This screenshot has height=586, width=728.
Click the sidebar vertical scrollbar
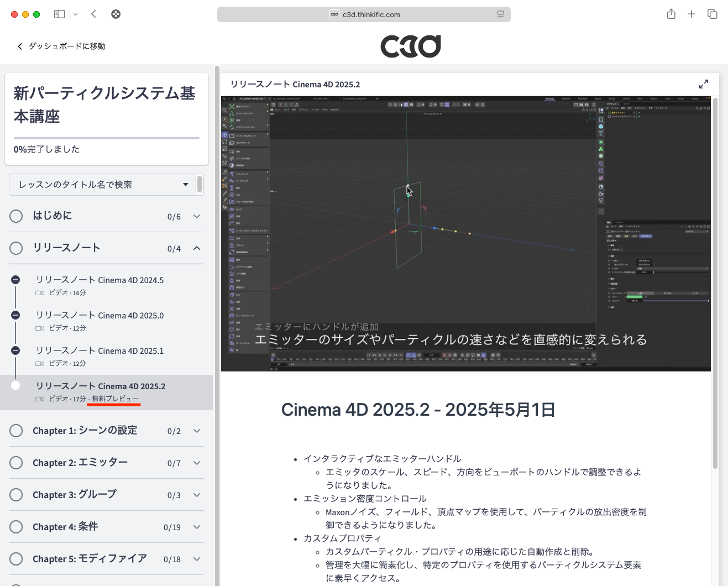coord(217,326)
